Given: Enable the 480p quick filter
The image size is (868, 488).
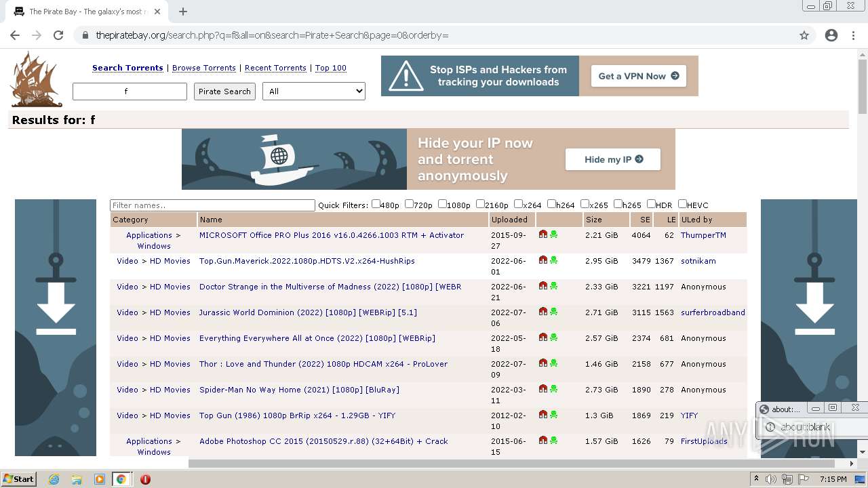Looking at the screenshot, I should tap(376, 204).
